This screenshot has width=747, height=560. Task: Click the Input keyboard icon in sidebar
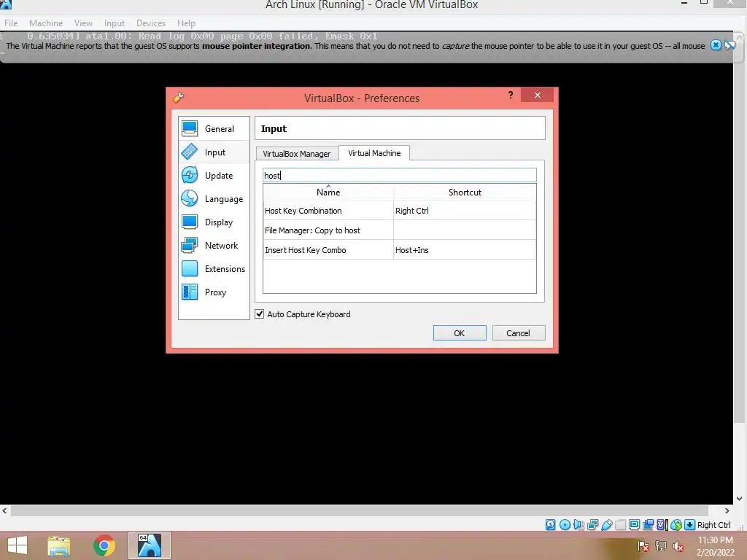(x=190, y=152)
